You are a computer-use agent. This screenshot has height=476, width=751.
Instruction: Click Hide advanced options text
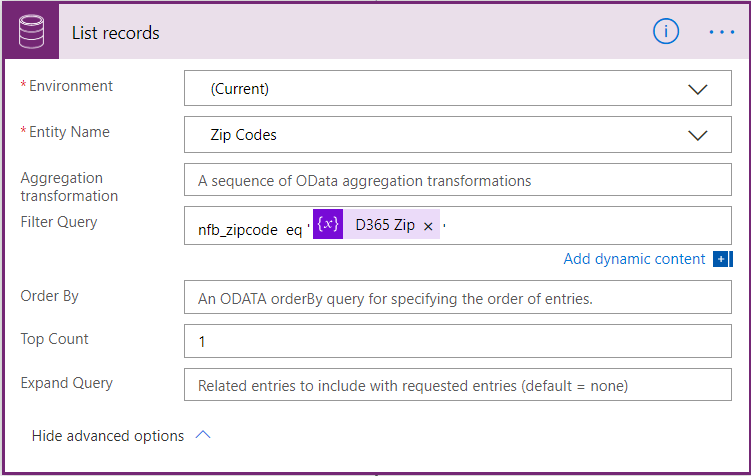(108, 436)
